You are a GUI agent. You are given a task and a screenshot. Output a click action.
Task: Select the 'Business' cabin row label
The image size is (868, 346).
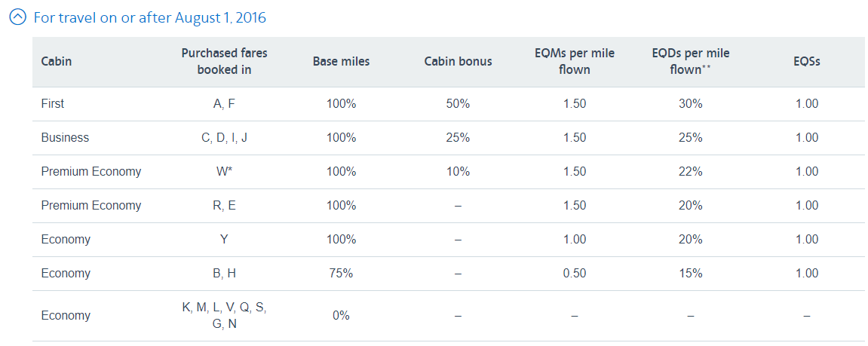(x=65, y=138)
